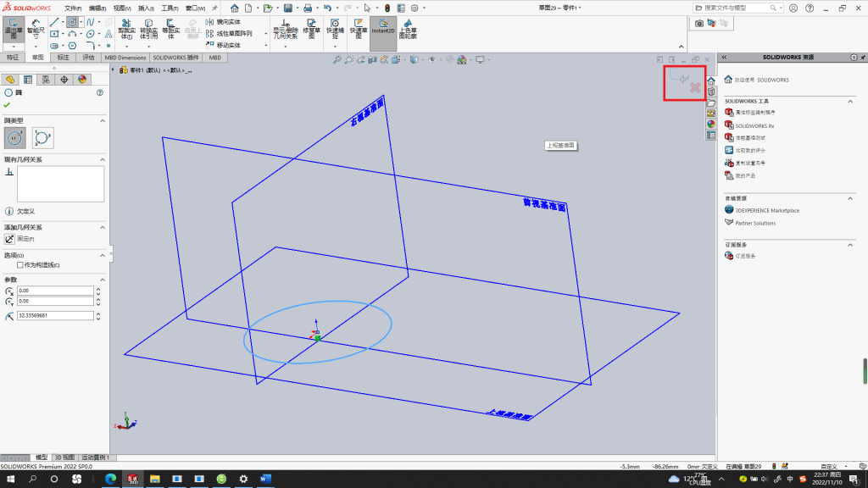This screenshot has width=868, height=488.
Task: Switch to the MBD Dimensions tab
Action: tap(125, 58)
